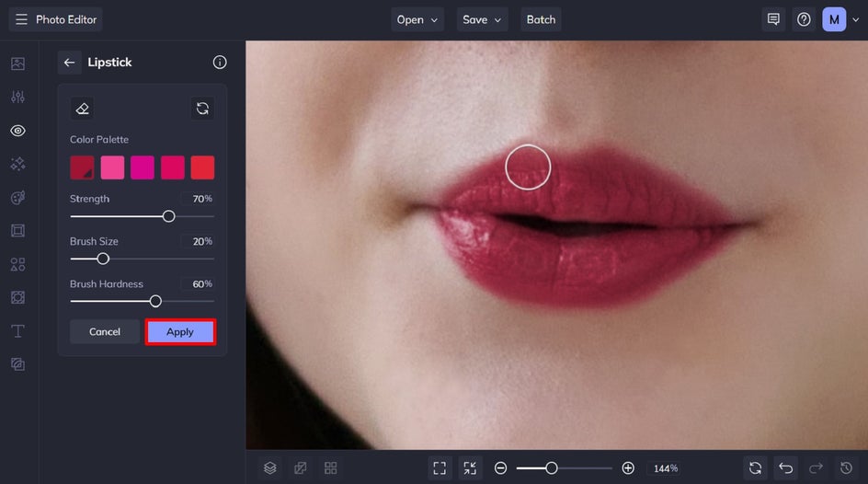The width and height of the screenshot is (868, 484).
Task: Click the Batch button
Action: (x=541, y=19)
